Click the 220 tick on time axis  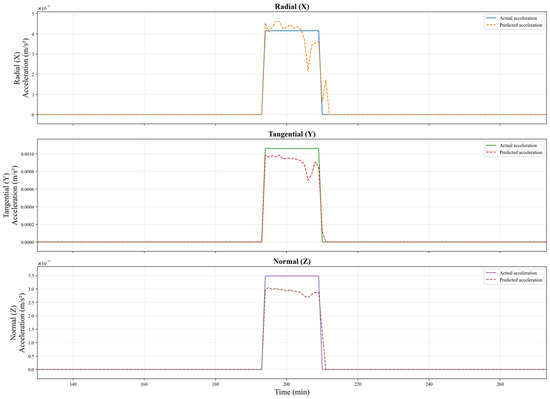click(358, 384)
